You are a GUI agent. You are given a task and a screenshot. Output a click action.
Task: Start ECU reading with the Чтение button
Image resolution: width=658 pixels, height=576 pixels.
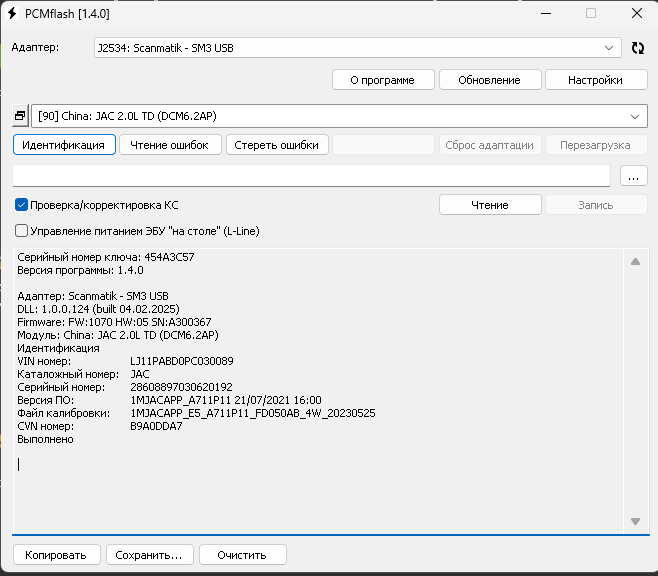(490, 205)
